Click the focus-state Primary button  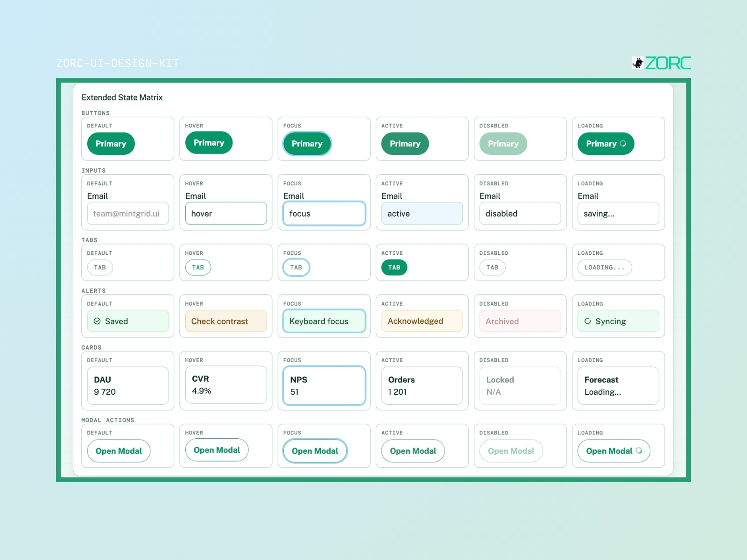click(307, 144)
